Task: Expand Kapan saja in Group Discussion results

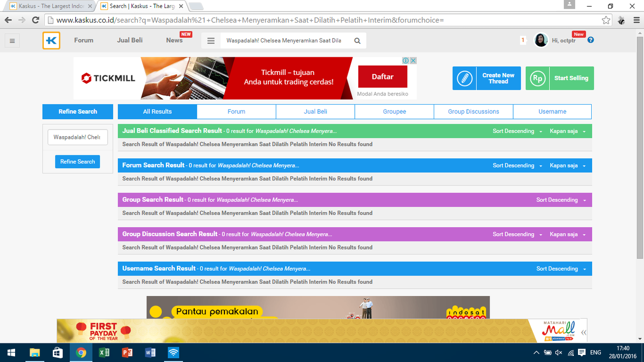Action: (568, 234)
